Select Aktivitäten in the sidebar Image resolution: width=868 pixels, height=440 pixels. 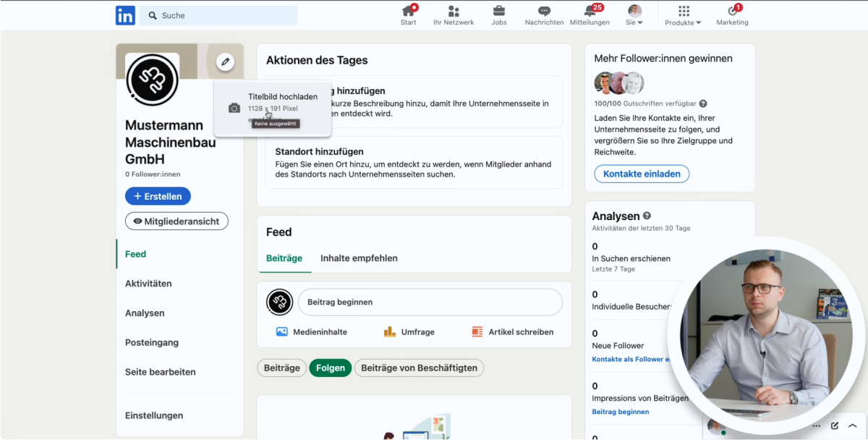tap(148, 284)
